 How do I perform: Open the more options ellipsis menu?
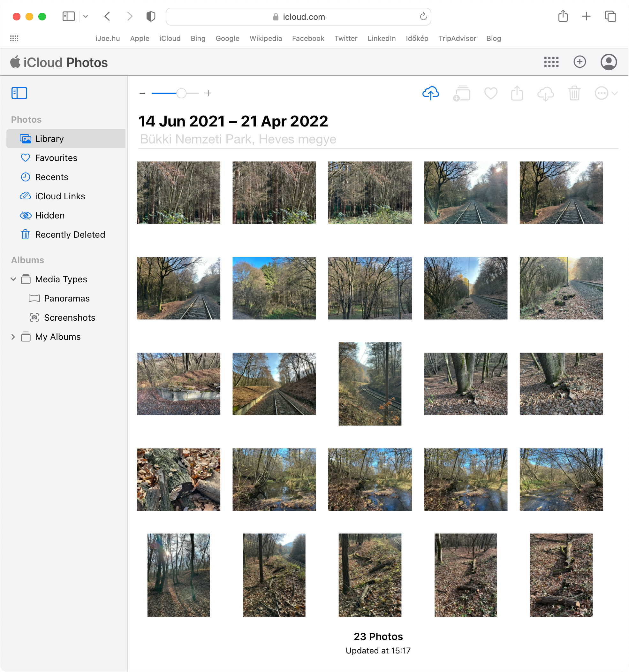point(606,93)
